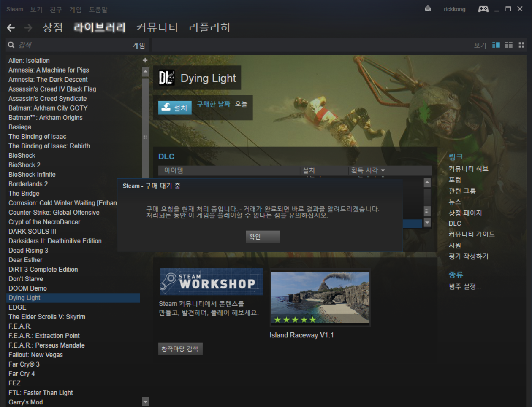This screenshot has width=532, height=407.
Task: Open the 뉴스 link
Action: point(455,202)
